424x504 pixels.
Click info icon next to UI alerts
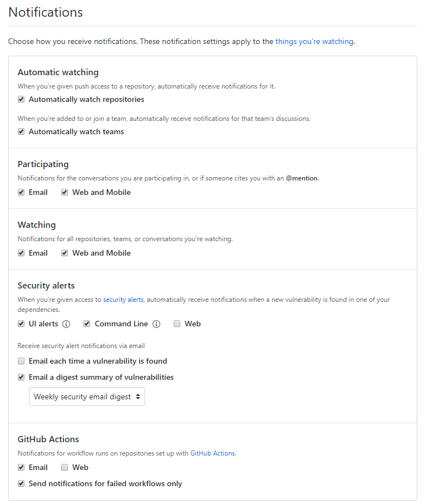(x=66, y=324)
